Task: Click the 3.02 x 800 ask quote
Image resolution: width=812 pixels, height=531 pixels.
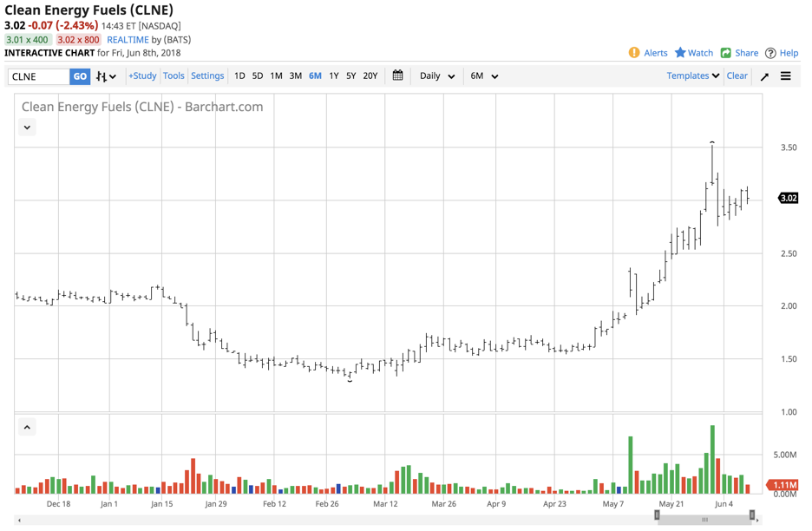Action: [x=78, y=40]
